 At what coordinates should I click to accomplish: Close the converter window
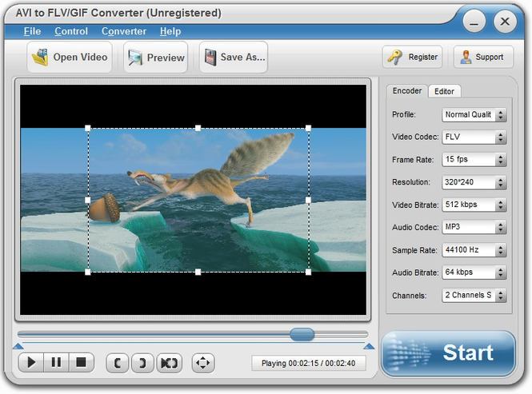(x=505, y=22)
